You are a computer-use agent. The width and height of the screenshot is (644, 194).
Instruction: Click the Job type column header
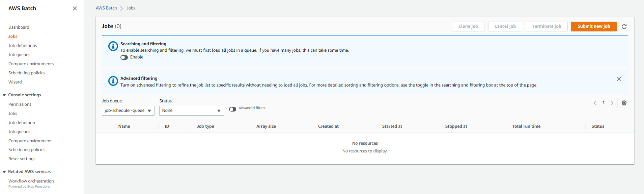[x=205, y=126]
